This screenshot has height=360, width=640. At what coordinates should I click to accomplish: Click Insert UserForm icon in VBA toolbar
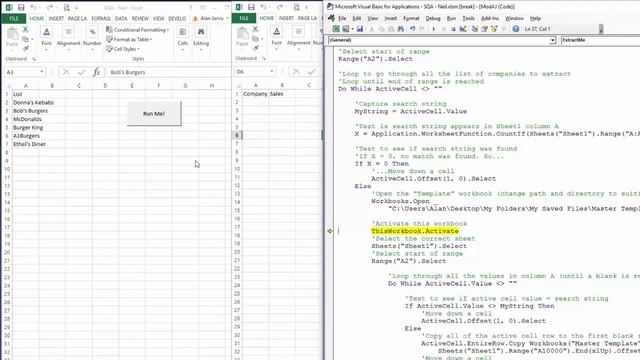coord(346,29)
